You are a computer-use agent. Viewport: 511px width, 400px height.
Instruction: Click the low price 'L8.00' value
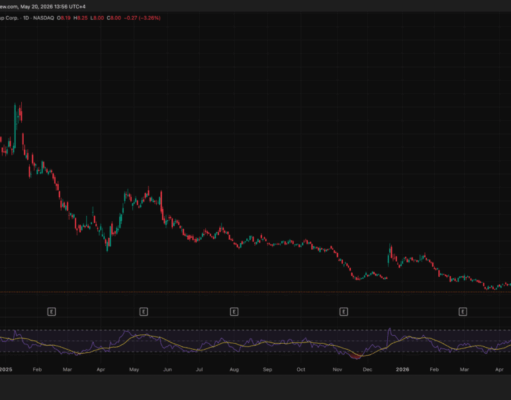coord(97,18)
